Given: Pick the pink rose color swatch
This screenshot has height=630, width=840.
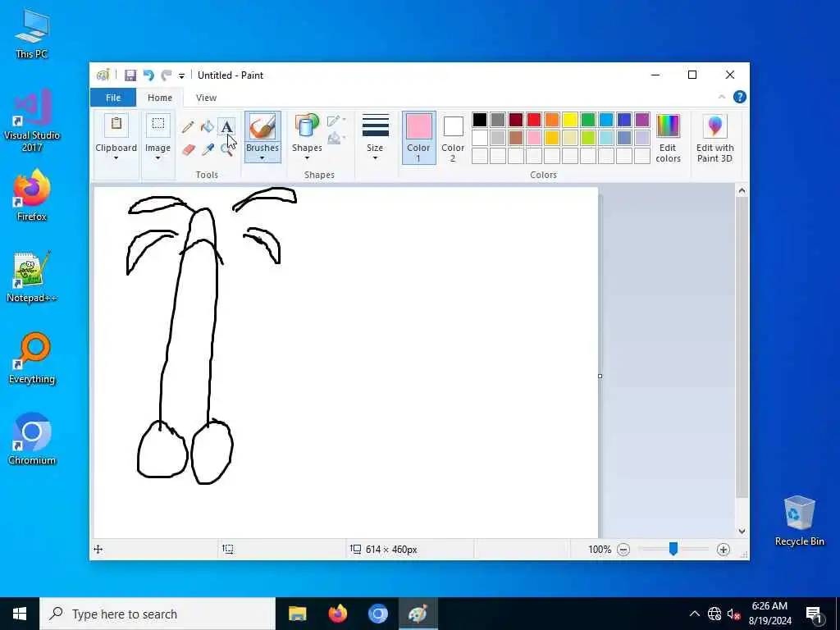Looking at the screenshot, I should [534, 138].
